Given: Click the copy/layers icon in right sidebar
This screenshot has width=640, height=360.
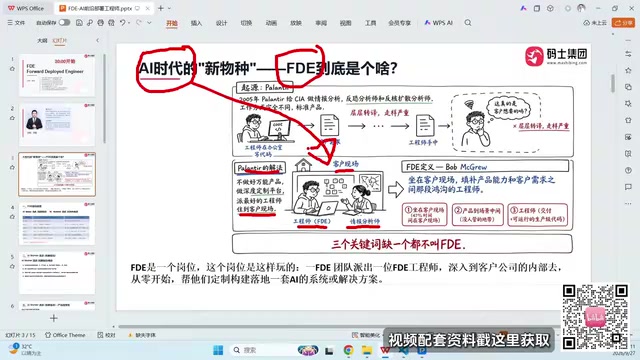Looking at the screenshot, I should click(628, 87).
